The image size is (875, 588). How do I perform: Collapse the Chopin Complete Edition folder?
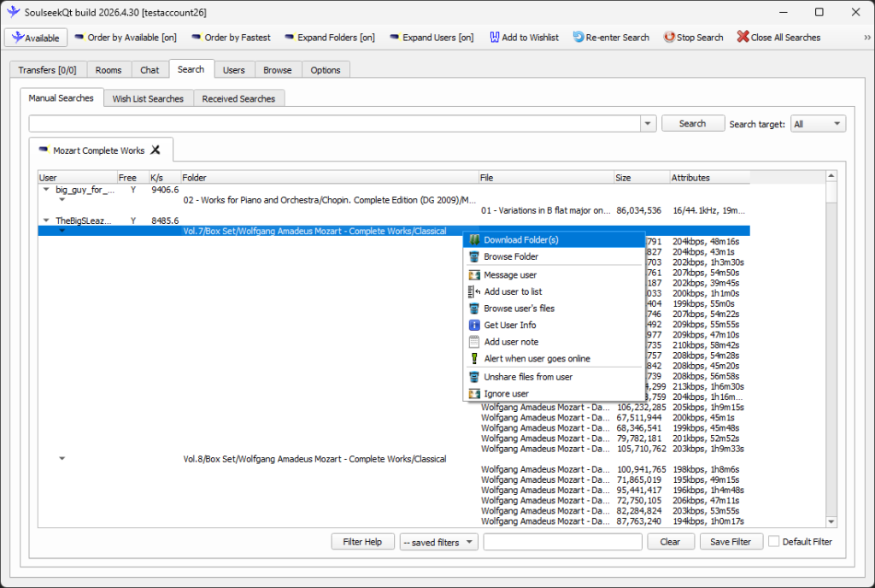click(x=62, y=200)
